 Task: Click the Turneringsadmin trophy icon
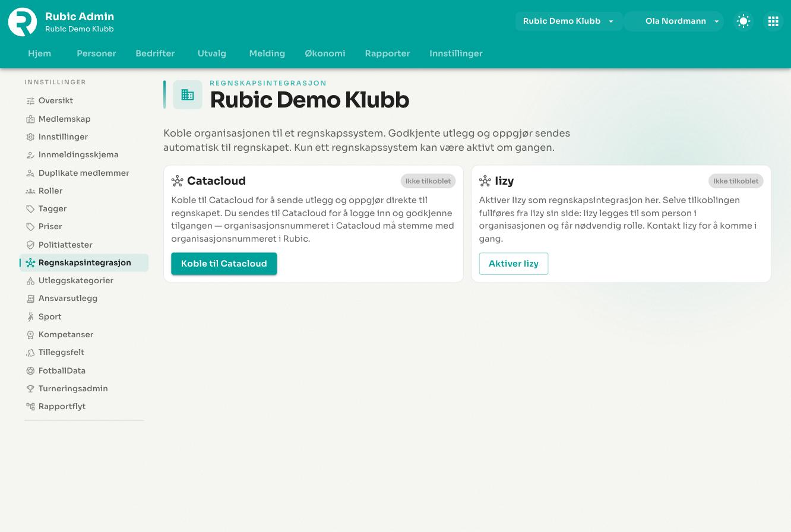[30, 388]
